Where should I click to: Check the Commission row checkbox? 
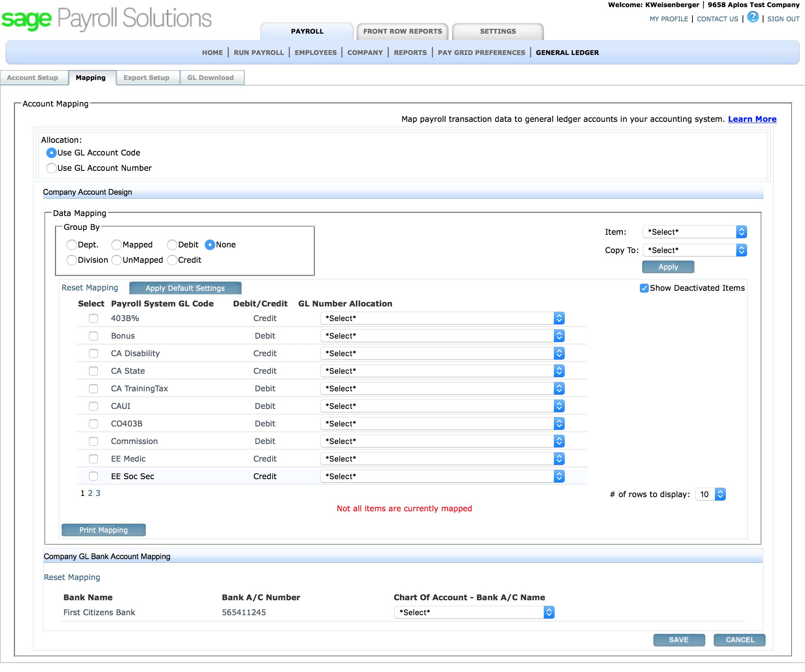93,441
